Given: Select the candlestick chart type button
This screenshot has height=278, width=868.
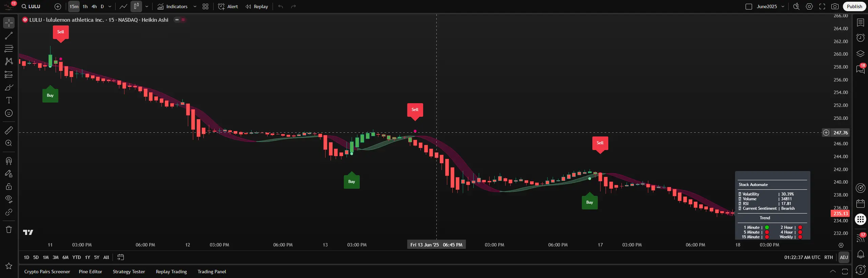Looking at the screenshot, I should coord(136,6).
